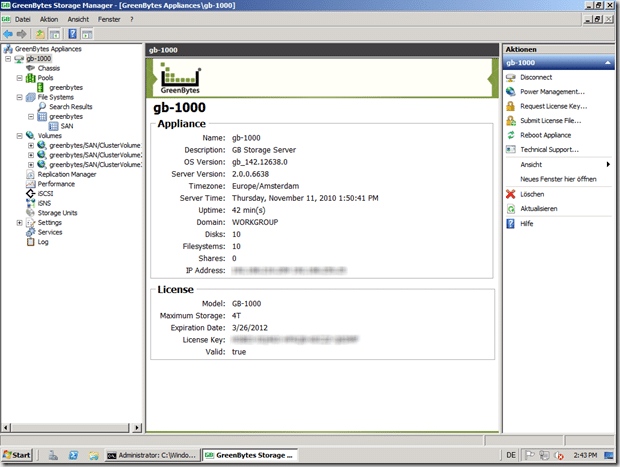
Task: Select the SAN file system icon
Action: 53,126
